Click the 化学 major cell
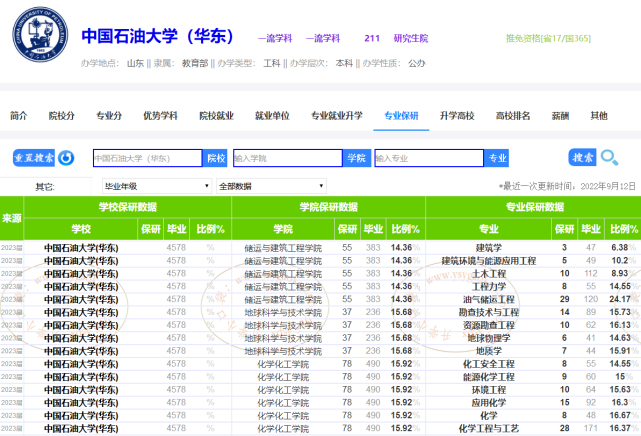 pyautogui.click(x=489, y=416)
